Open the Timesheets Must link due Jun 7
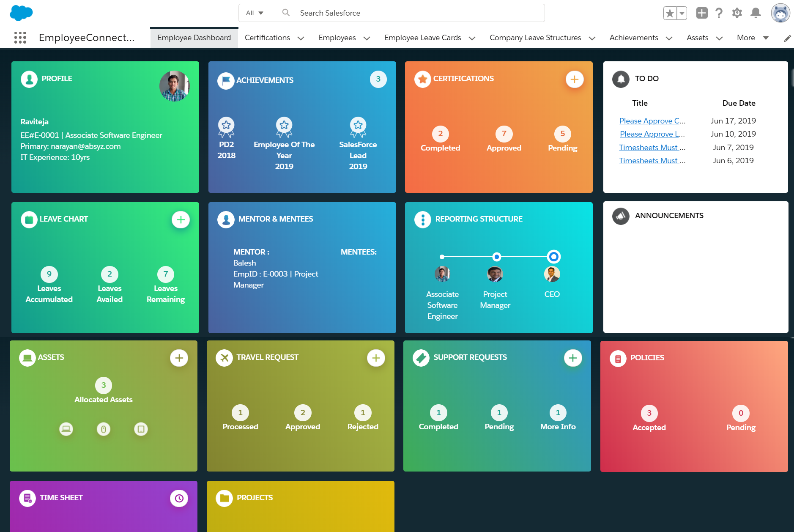The height and width of the screenshot is (532, 794). [651, 147]
